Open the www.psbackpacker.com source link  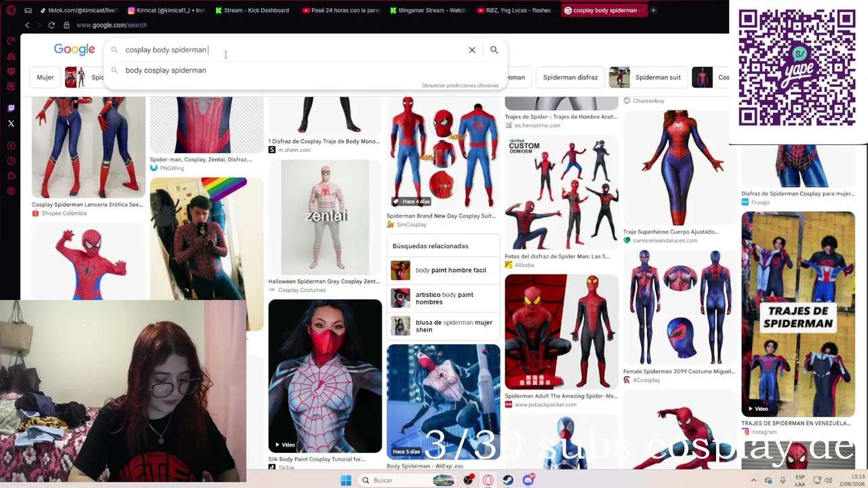(x=540, y=405)
